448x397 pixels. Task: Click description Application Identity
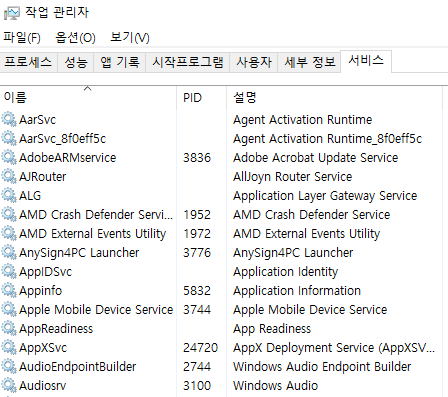click(x=285, y=271)
